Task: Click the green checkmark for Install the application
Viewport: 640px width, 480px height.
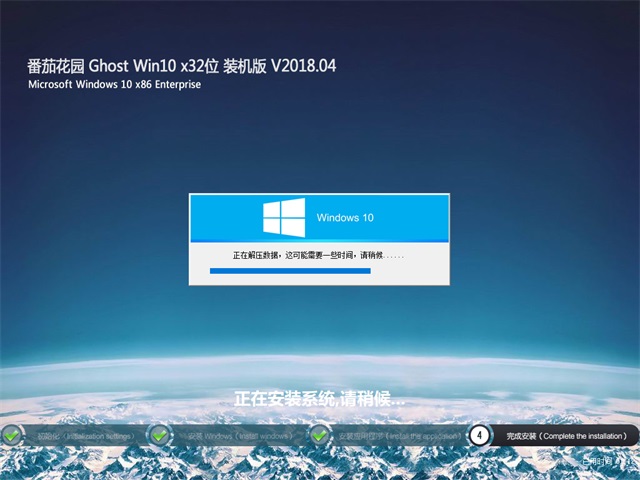Action: click(320, 435)
